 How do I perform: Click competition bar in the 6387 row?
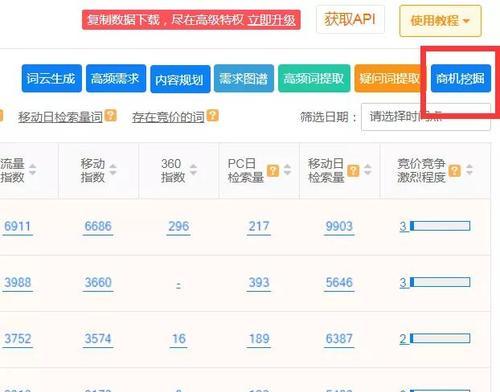pos(440,338)
